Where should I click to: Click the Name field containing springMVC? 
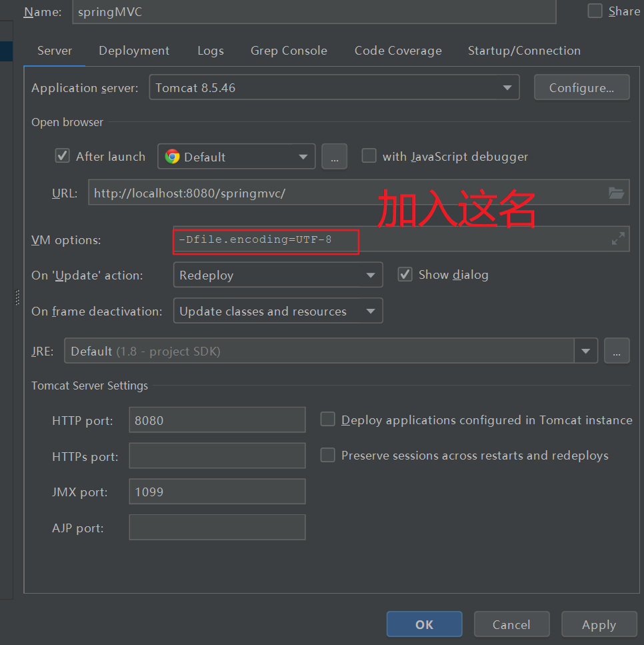[x=314, y=11]
